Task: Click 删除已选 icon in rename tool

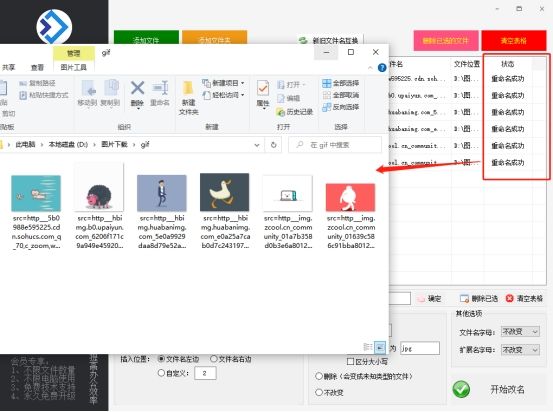Action: tap(464, 299)
